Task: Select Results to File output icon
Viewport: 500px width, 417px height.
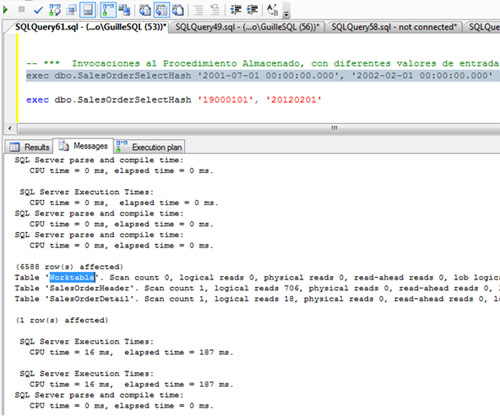Action: 178,10
